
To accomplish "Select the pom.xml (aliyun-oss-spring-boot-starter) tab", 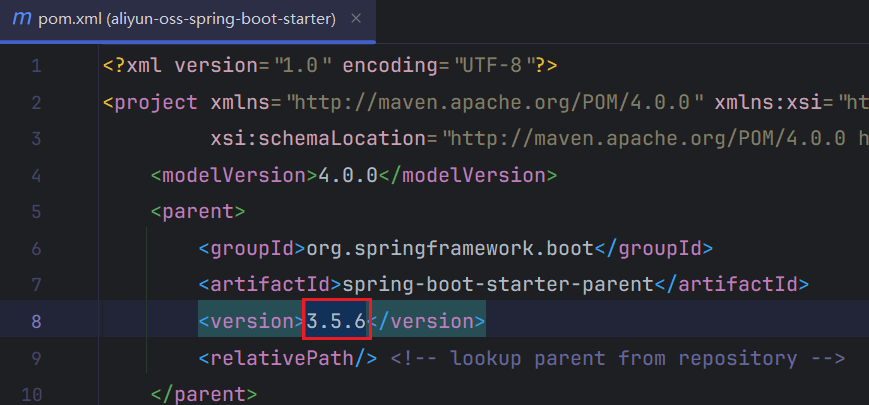I will coord(186,21).
